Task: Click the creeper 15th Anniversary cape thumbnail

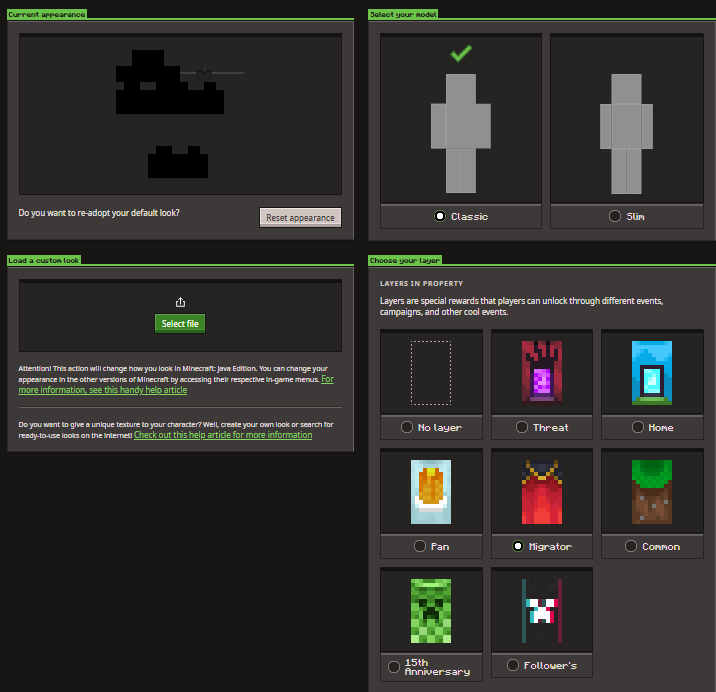Action: 431,611
